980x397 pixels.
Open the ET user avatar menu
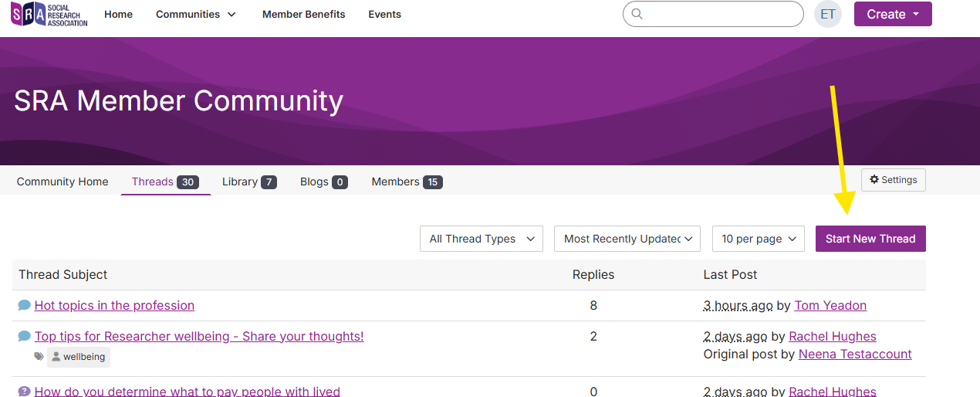click(x=828, y=14)
